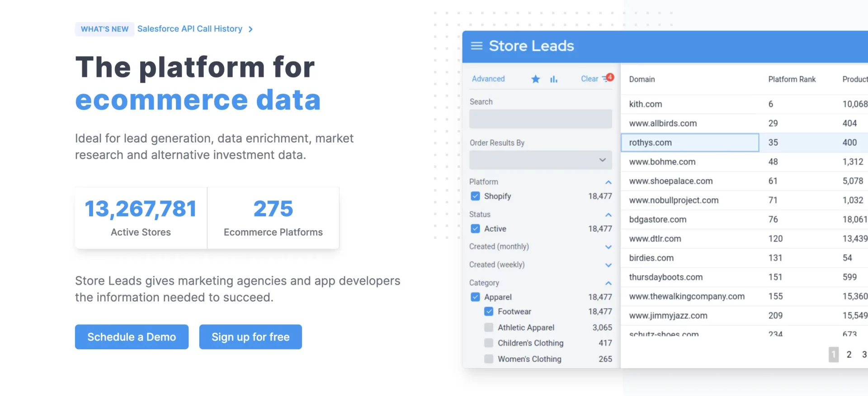Click platform rank 35 for rothys.com
The image size is (868, 396).
click(x=773, y=143)
